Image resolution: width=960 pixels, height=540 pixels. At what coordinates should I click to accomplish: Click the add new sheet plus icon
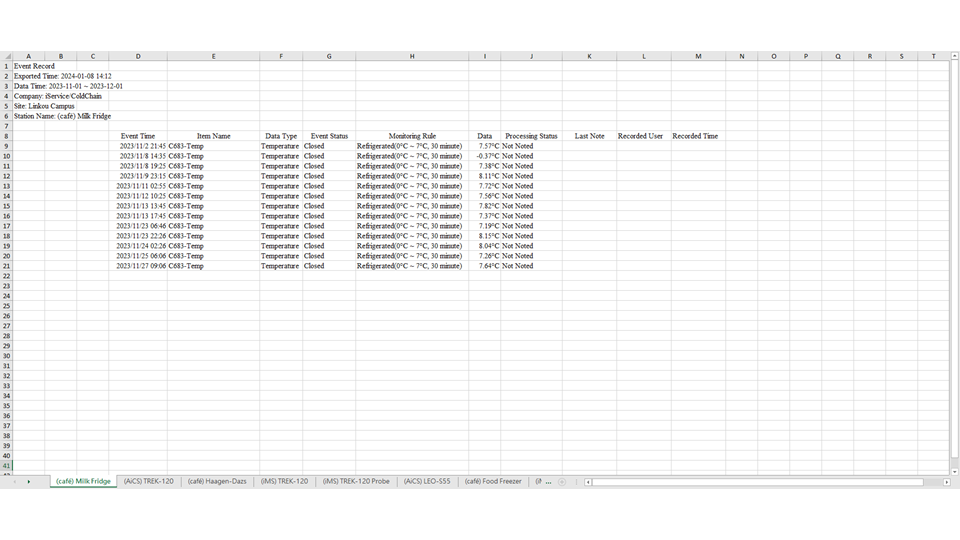point(562,482)
